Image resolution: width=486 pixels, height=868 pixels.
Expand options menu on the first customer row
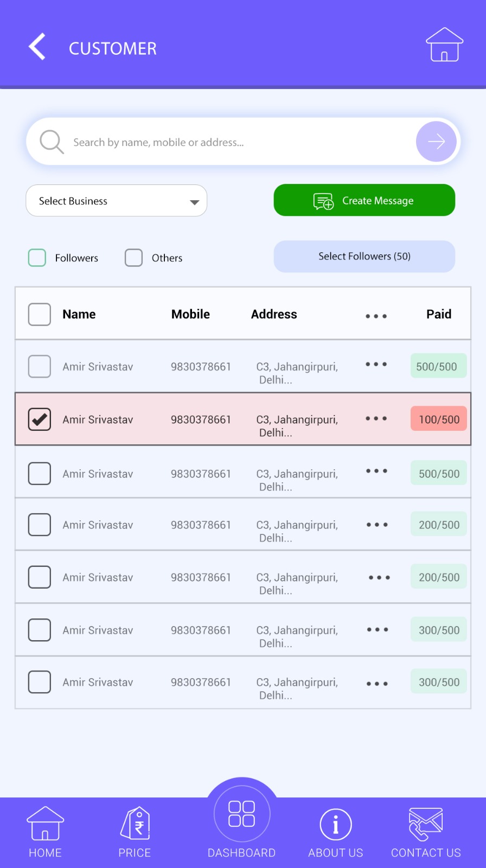pos(376,365)
